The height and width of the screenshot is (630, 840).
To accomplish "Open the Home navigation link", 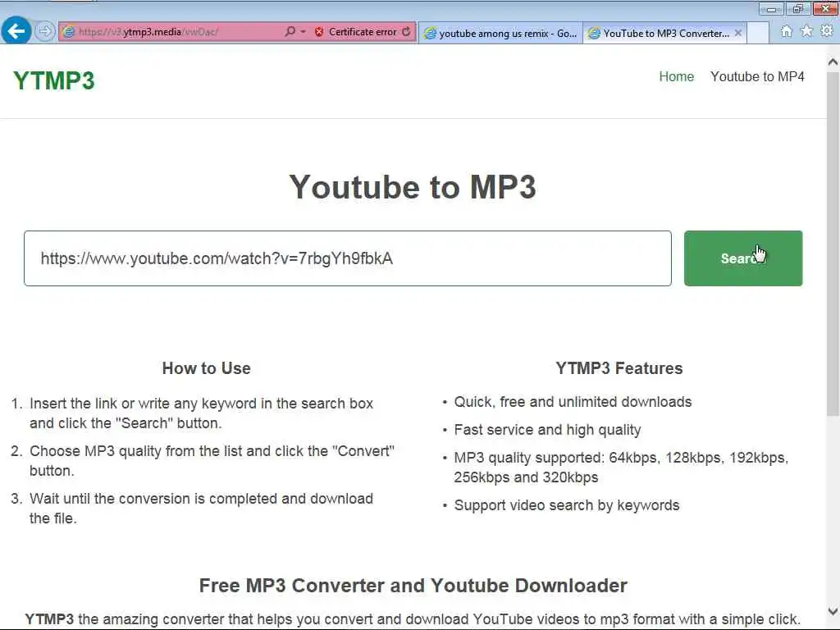I will 676,76.
